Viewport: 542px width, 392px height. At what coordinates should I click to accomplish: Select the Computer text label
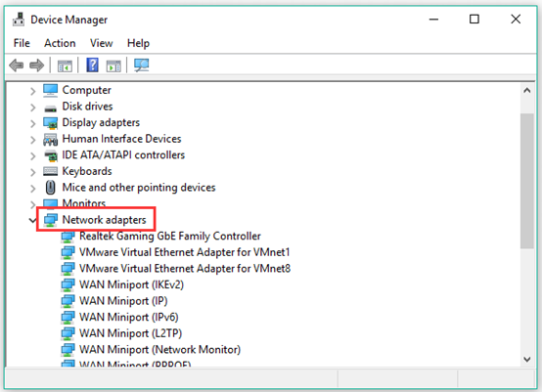tap(87, 90)
